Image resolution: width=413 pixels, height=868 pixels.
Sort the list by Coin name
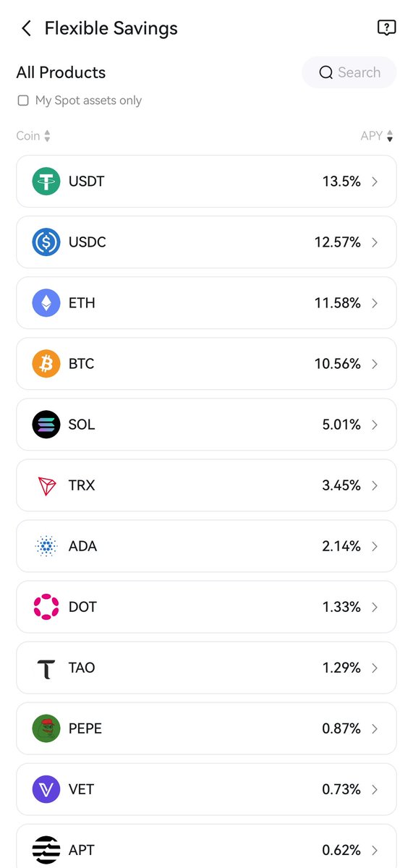(x=33, y=136)
